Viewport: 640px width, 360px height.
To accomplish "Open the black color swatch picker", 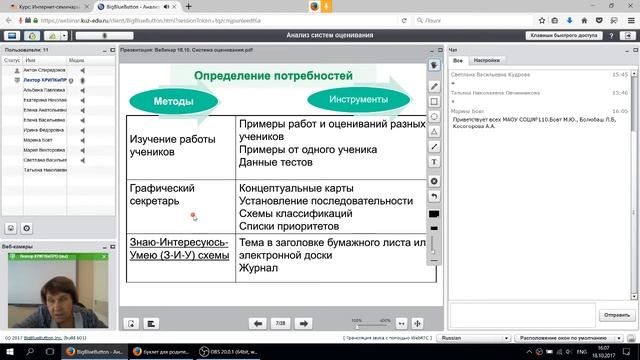I will pyautogui.click(x=434, y=214).
